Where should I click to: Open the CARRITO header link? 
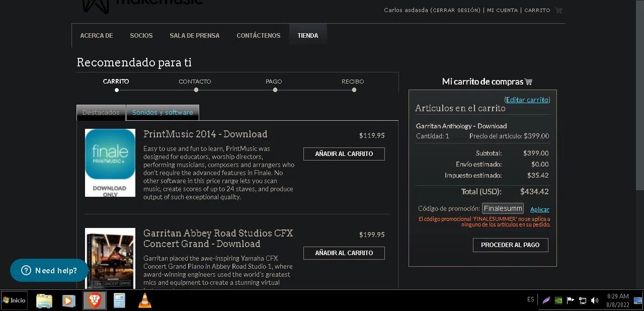(537, 11)
